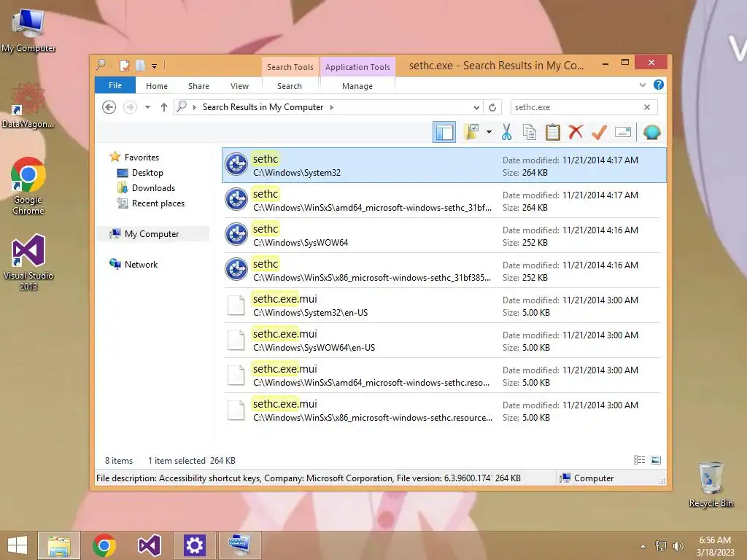Screen dimensions: 747x560
Task: Switch to the View ribbon tab
Action: [x=239, y=86]
